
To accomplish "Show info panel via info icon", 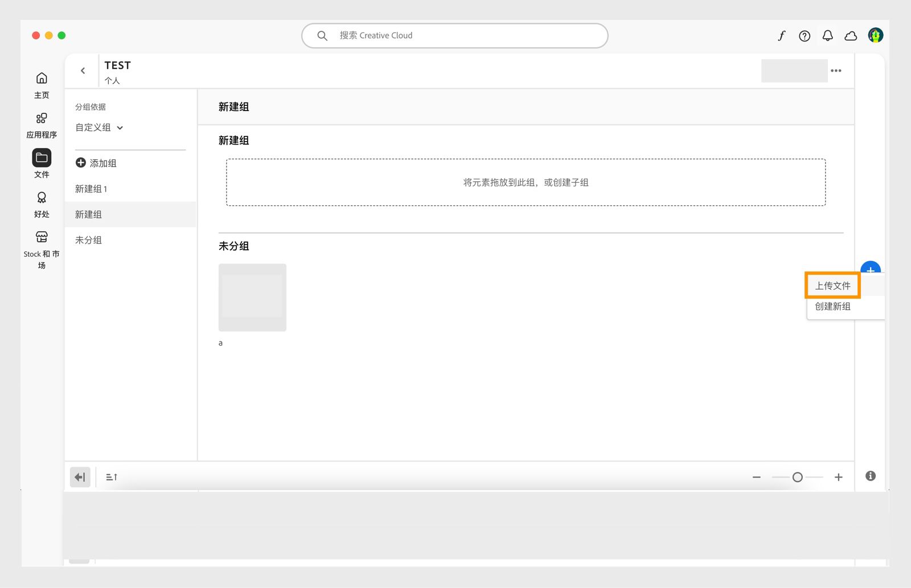I will 871,476.
